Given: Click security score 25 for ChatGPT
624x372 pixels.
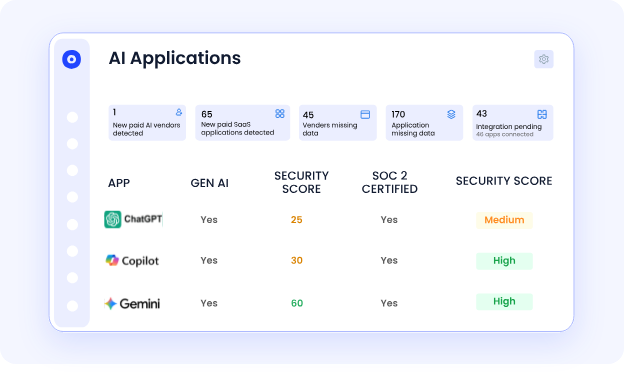Looking at the screenshot, I should pyautogui.click(x=296, y=220).
